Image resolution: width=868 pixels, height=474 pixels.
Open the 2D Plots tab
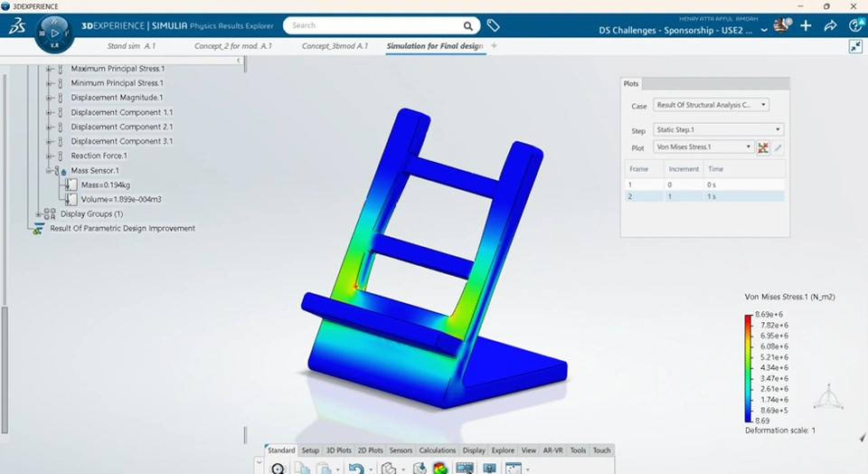click(371, 450)
